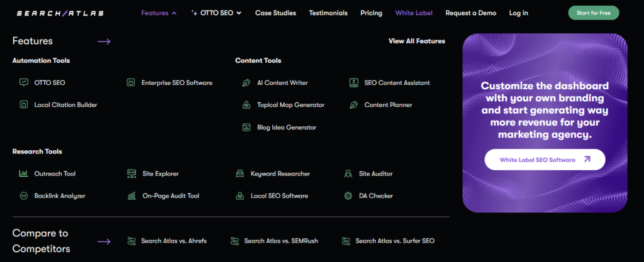
Task: Click the DA Checker badge icon
Action: pyautogui.click(x=348, y=195)
